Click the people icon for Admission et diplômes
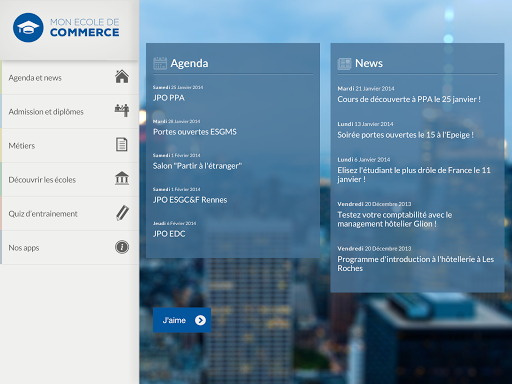This screenshot has width=512, height=384. pos(122,111)
